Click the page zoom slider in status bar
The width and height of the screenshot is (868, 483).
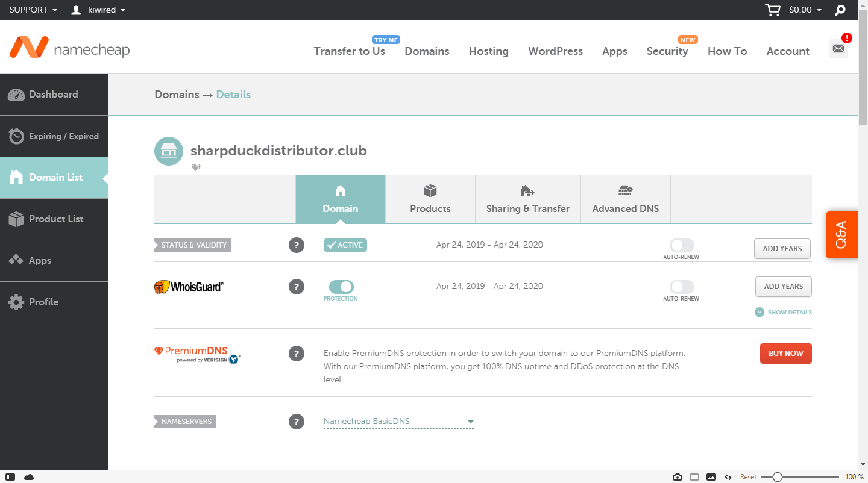click(800, 477)
